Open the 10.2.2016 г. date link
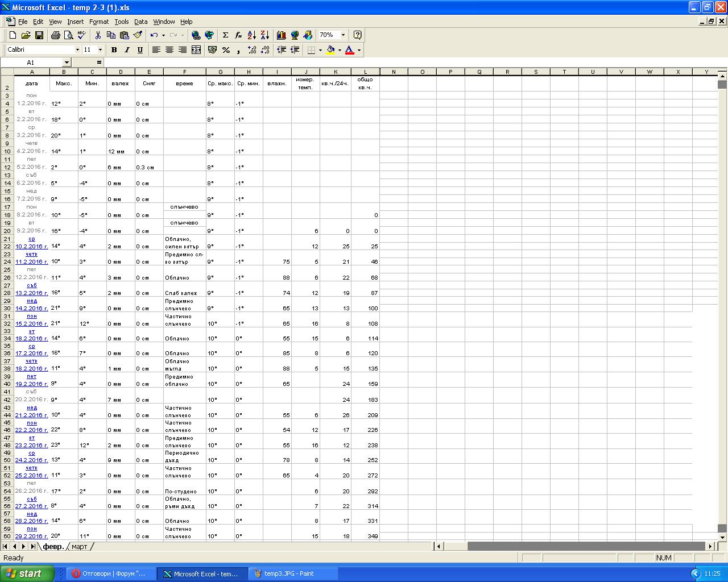This screenshot has height=582, width=728. tap(31, 247)
